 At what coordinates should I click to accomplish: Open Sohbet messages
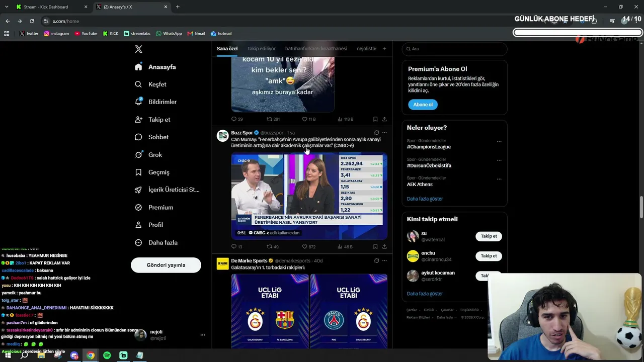click(151, 137)
